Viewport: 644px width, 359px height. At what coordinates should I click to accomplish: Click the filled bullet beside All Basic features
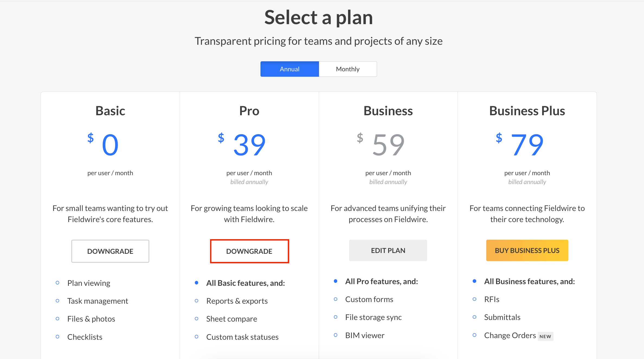pyautogui.click(x=197, y=283)
